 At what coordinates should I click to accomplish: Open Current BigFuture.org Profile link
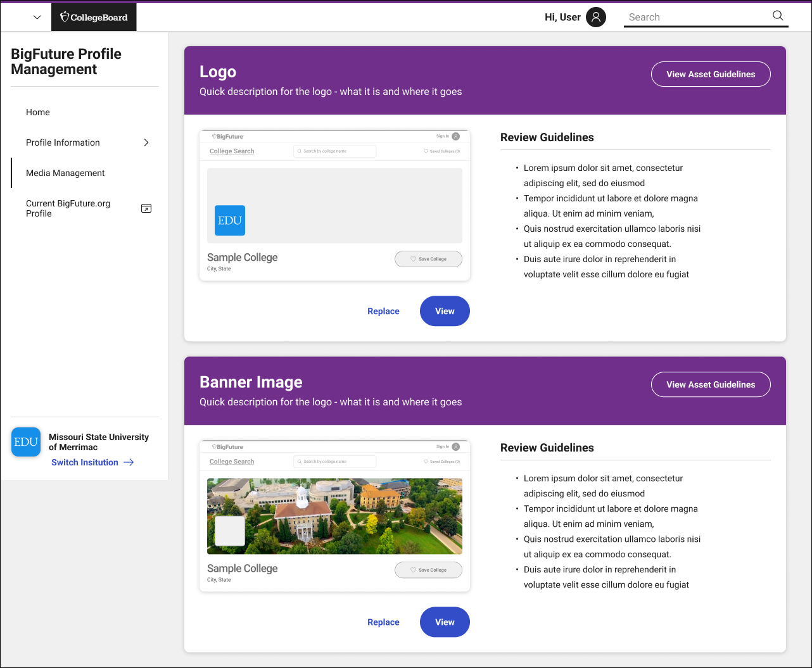pyautogui.click(x=68, y=208)
